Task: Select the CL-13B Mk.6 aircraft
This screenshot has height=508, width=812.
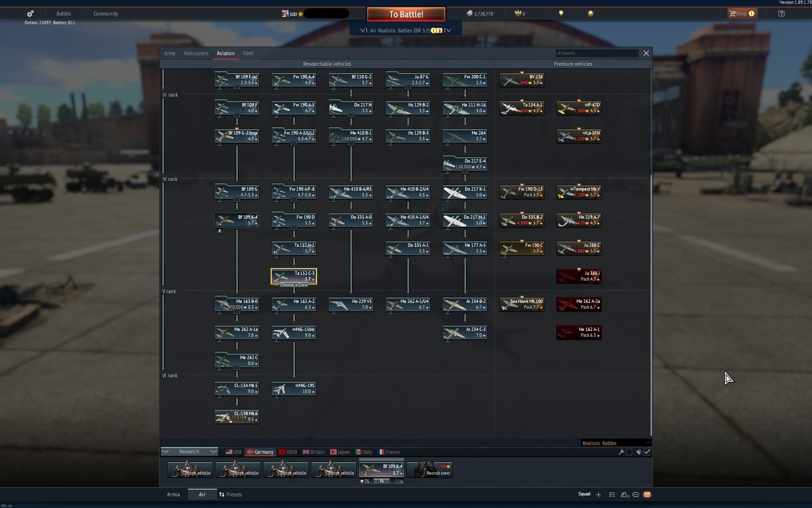Action: pyautogui.click(x=237, y=417)
